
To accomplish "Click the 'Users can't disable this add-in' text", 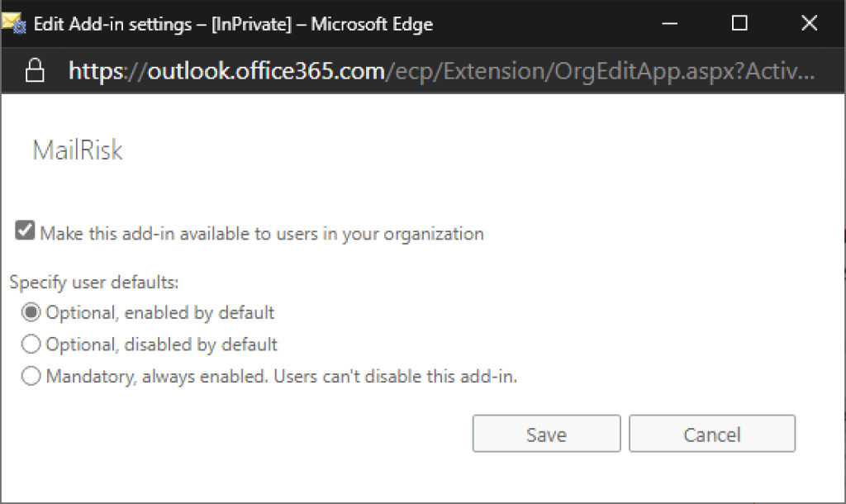I will tap(397, 377).
